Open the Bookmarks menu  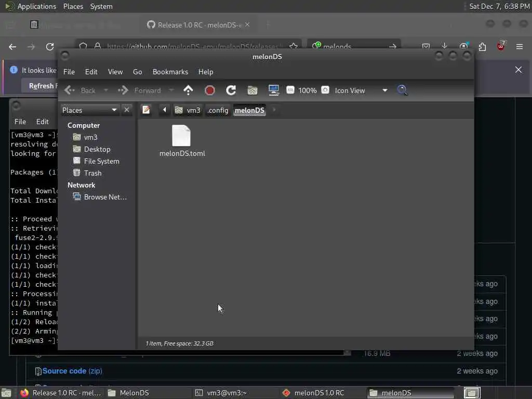pos(170,72)
